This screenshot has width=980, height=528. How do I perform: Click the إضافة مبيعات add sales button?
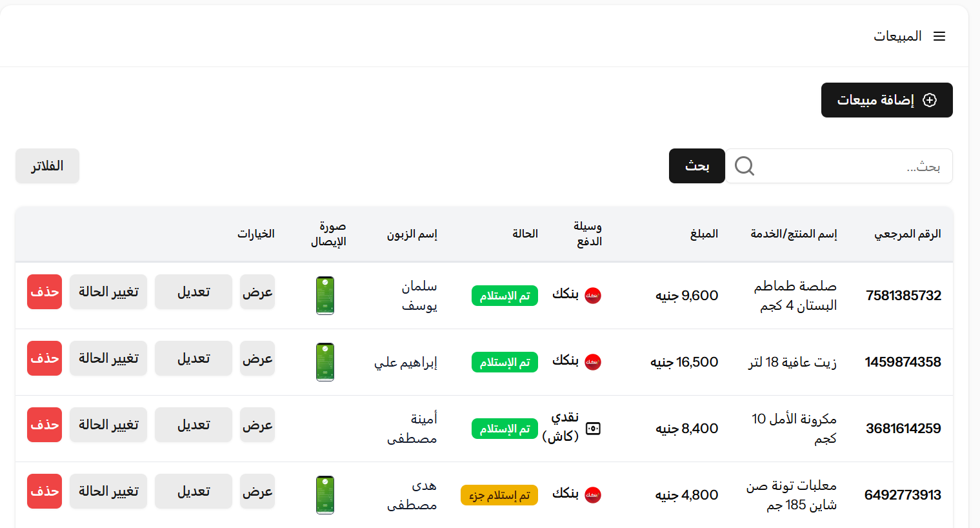(x=886, y=100)
